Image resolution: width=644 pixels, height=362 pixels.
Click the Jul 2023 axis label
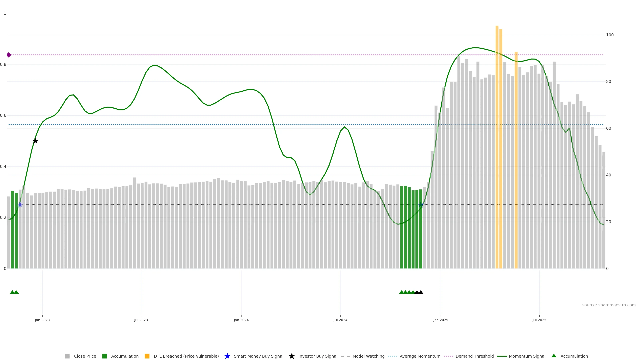[x=141, y=320]
